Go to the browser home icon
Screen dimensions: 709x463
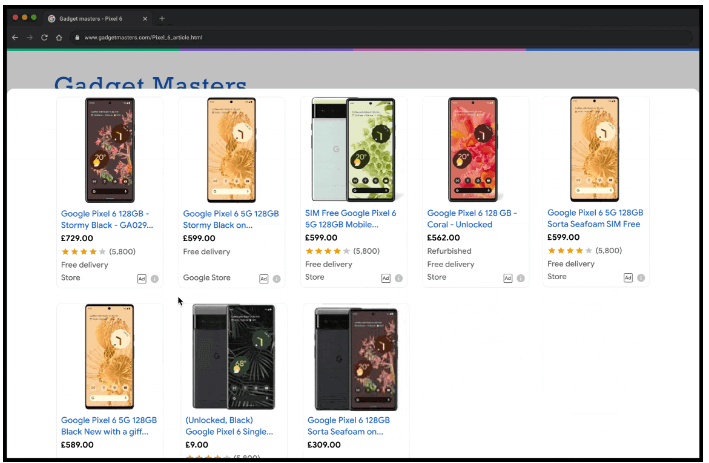(x=59, y=38)
